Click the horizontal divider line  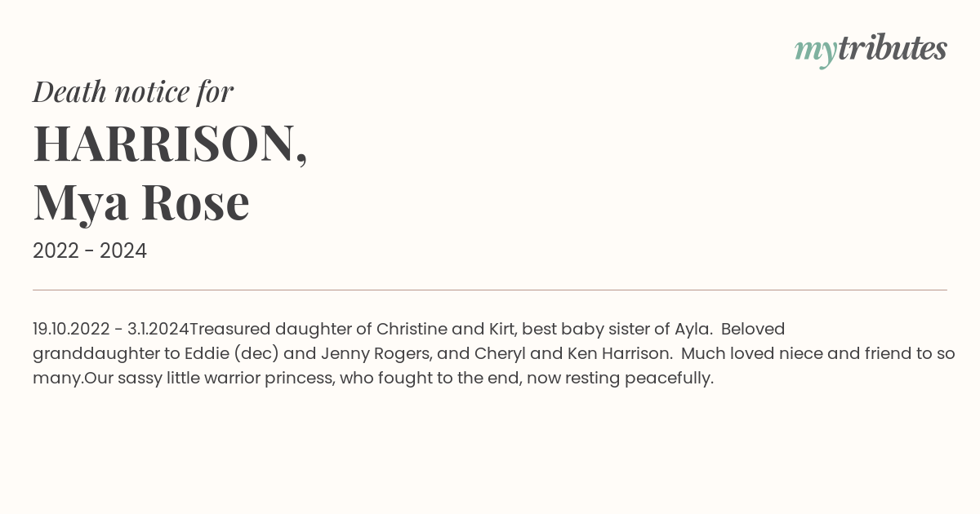coord(490,290)
